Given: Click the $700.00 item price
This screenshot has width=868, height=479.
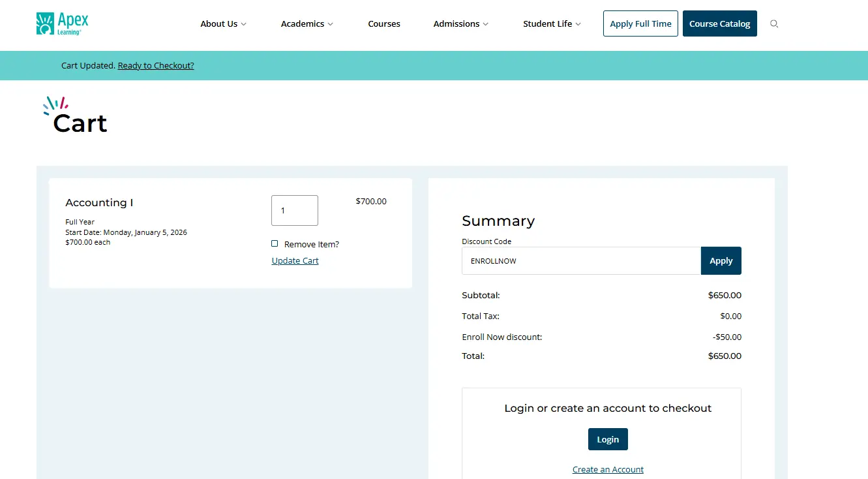Looking at the screenshot, I should coord(370,201).
